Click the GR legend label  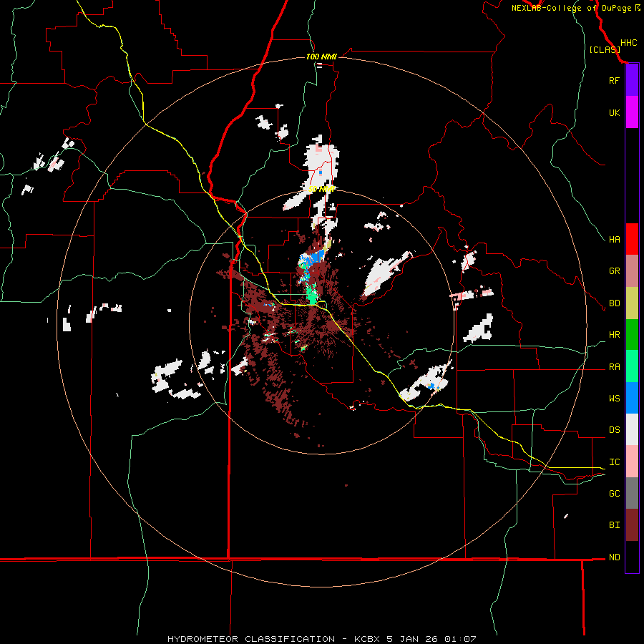coord(614,271)
